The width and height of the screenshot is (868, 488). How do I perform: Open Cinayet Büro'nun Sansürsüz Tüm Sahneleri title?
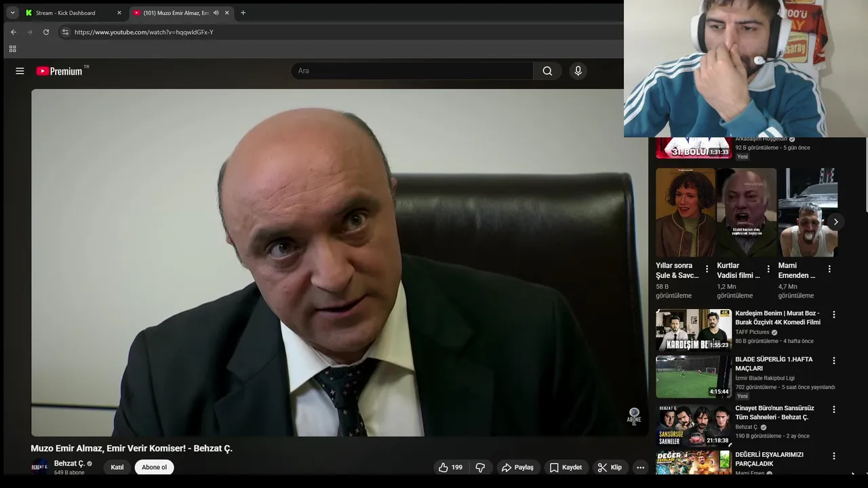[x=774, y=413]
